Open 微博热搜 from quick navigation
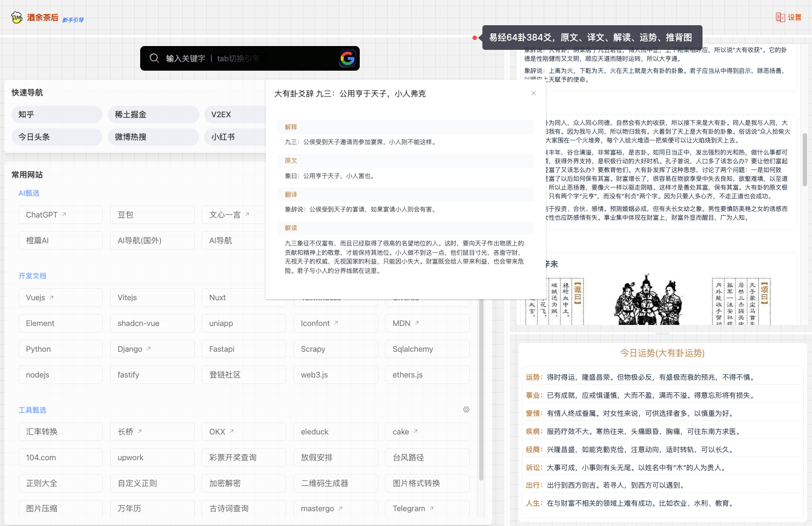812x526 pixels. coord(153,136)
